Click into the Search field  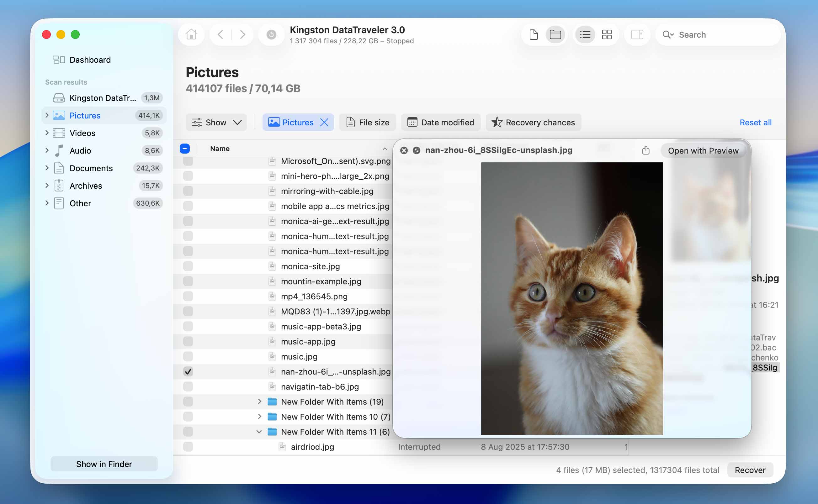coord(718,35)
